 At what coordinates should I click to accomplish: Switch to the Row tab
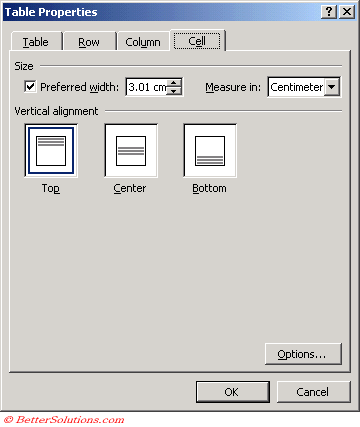(89, 42)
